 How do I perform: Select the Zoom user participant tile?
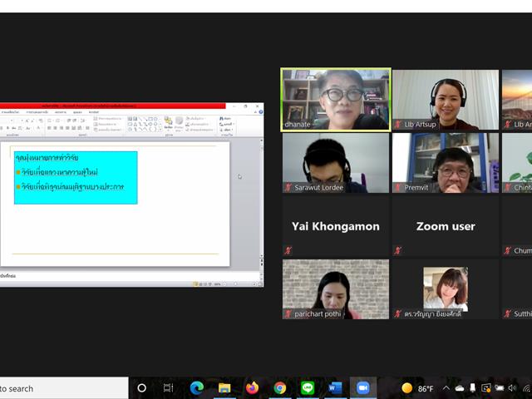pyautogui.click(x=446, y=226)
